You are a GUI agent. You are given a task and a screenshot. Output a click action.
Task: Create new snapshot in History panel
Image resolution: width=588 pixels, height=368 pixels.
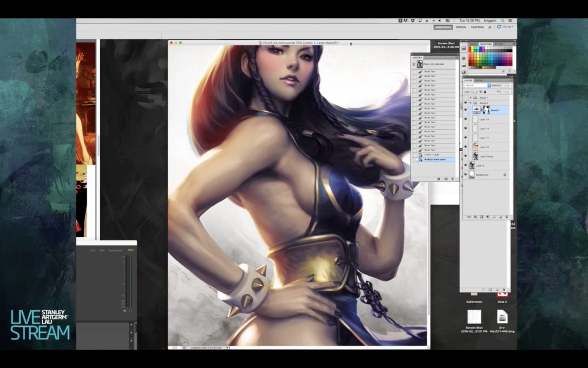(446, 179)
